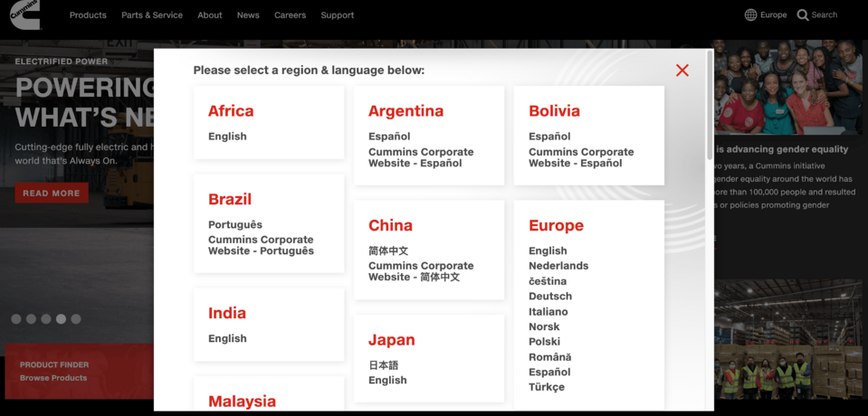This screenshot has height=416, width=868.
Task: Select the third carousel dot
Action: pyautogui.click(x=46, y=318)
